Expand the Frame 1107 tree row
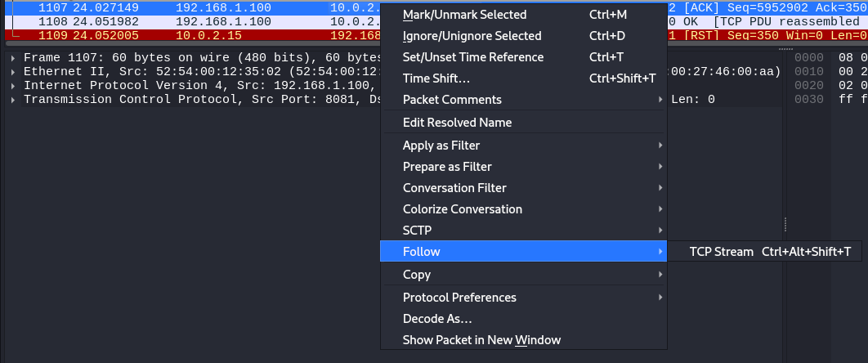This screenshot has width=868, height=363. (x=13, y=57)
